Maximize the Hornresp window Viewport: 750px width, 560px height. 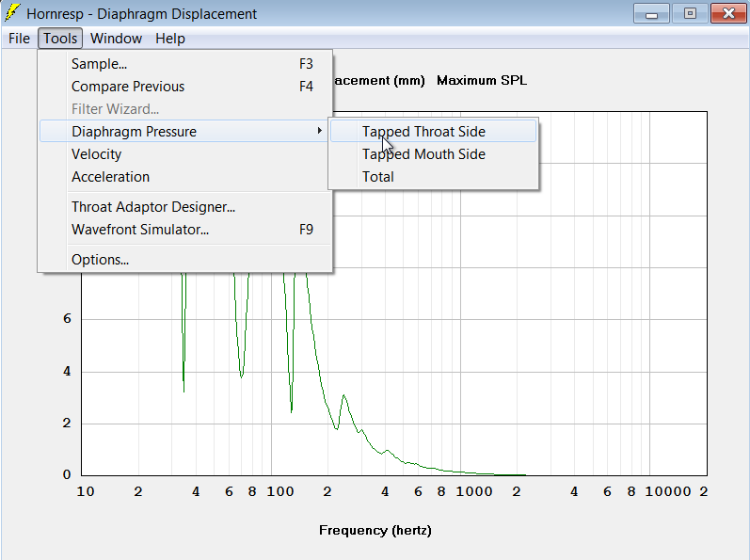[690, 13]
